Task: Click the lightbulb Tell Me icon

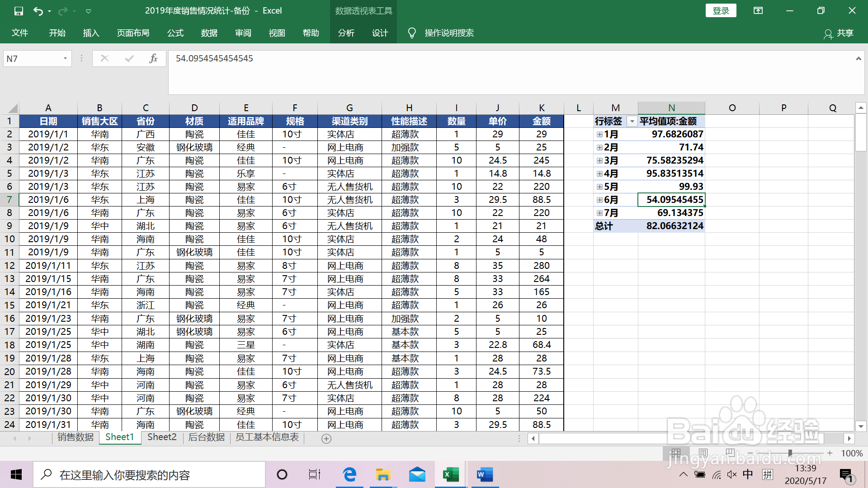Action: (x=411, y=33)
